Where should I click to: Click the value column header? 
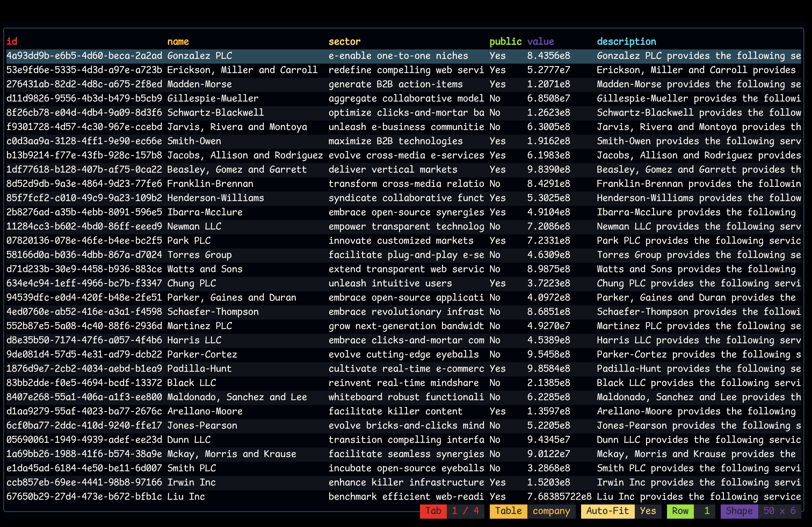point(541,42)
